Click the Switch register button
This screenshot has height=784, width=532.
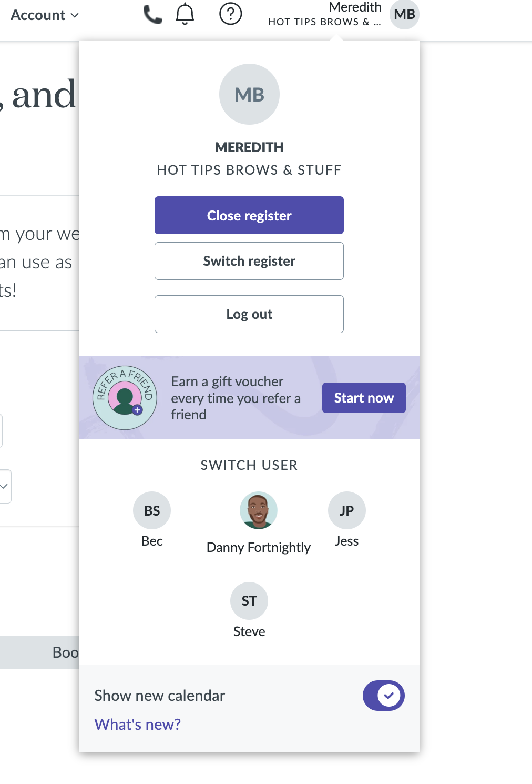click(249, 261)
